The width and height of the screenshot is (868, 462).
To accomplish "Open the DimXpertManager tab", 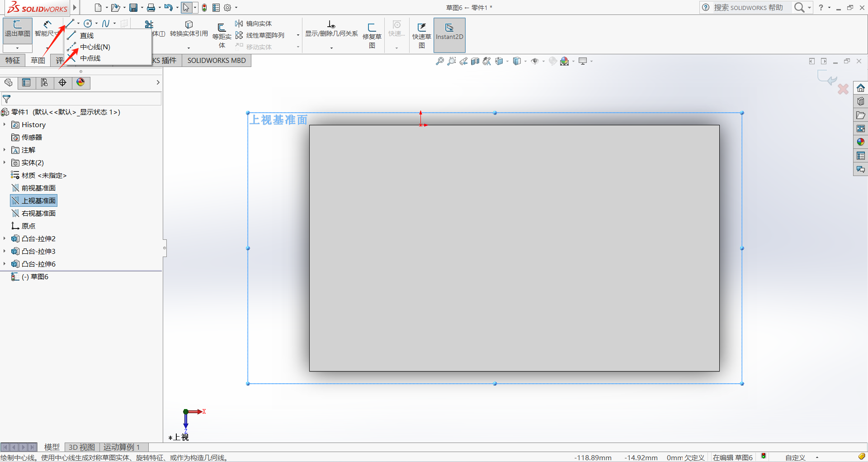I will [x=62, y=82].
